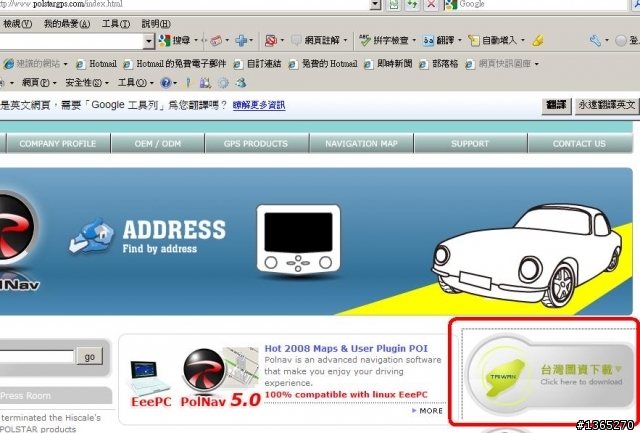Click the ADDRESS map icon in banner
The width and height of the screenshot is (640, 433).
pos(91,236)
